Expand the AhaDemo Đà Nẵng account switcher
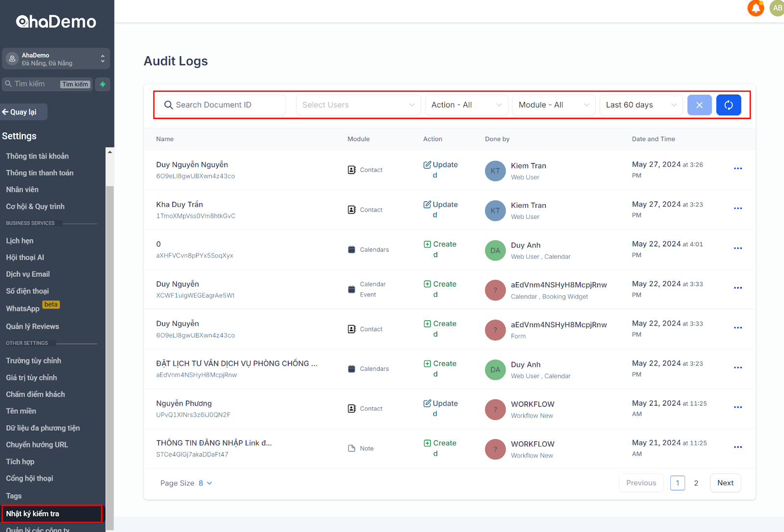Screen dimensions: 784x532 coord(56,59)
